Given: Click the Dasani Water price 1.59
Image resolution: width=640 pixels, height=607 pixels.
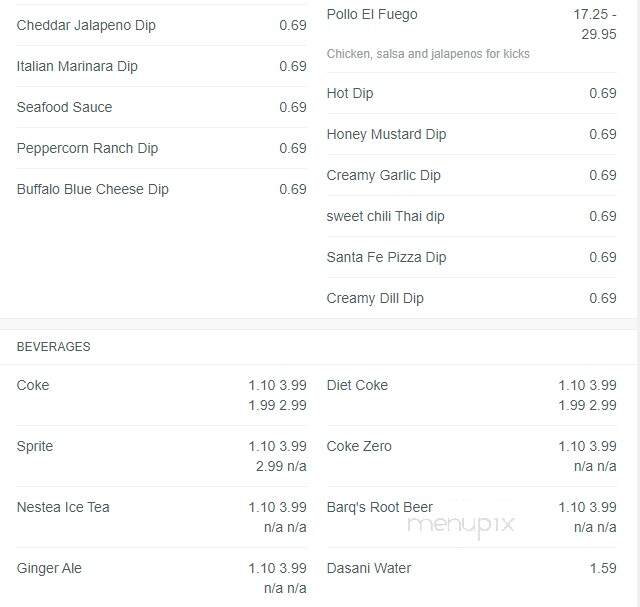Looking at the screenshot, I should 603,568.
